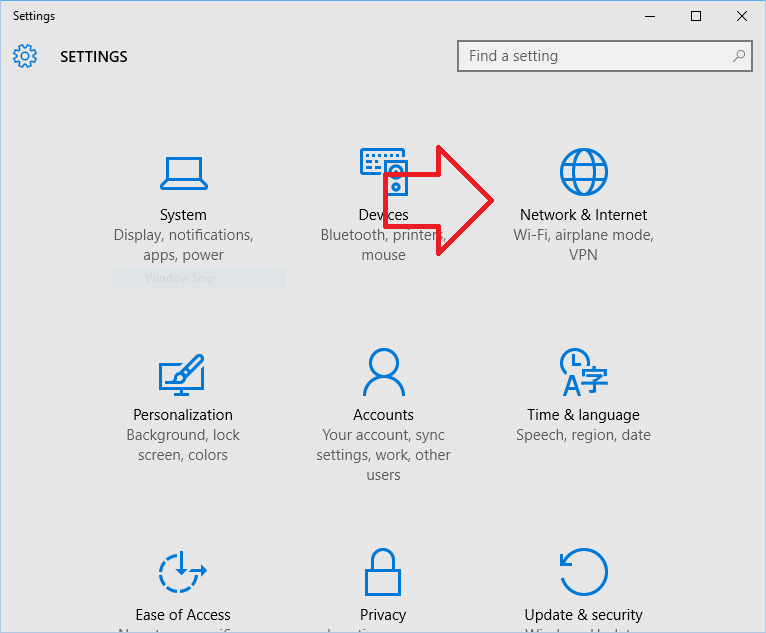This screenshot has width=766, height=633.
Task: Click the SETTINGS header title
Action: pos(94,57)
